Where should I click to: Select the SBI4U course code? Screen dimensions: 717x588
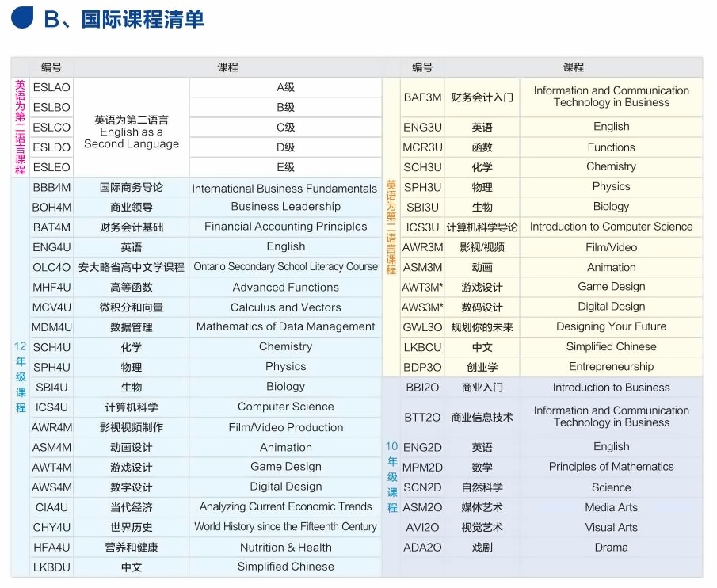(51, 388)
